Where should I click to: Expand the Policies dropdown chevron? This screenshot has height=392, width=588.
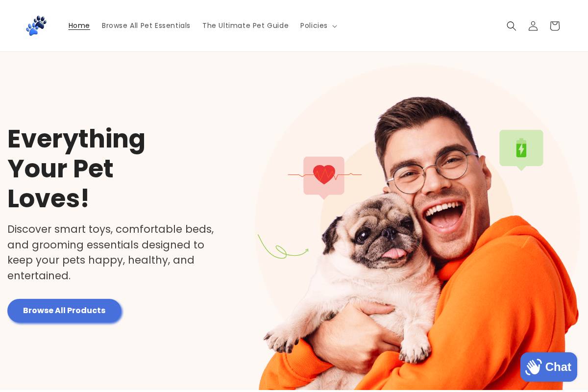click(x=335, y=26)
